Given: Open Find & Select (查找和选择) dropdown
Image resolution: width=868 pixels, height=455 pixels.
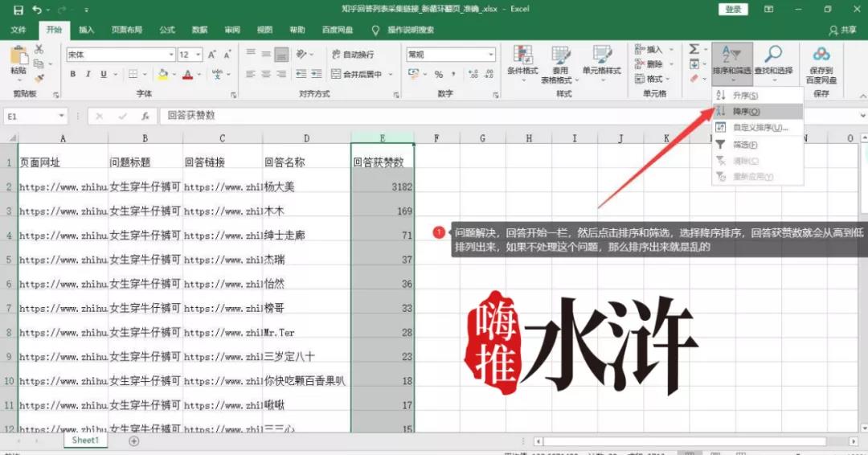Looking at the screenshot, I should coord(773,64).
